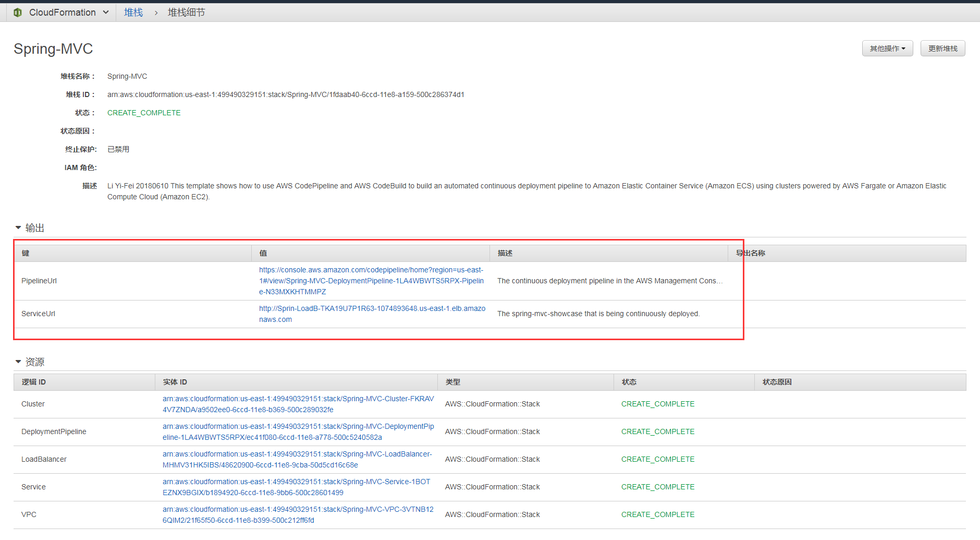Click the 键 column header in outputs

132,253
